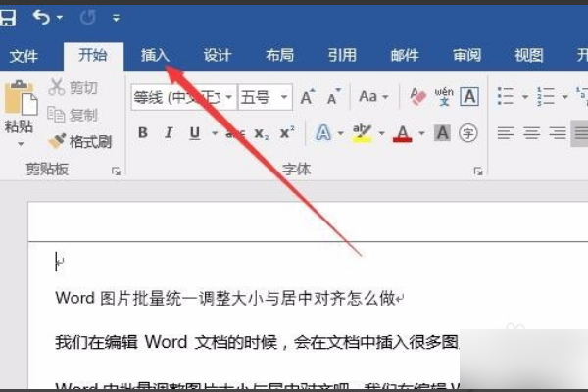588x392 pixels.
Task: Expand the 粘贴 options arrow
Action: 21,144
